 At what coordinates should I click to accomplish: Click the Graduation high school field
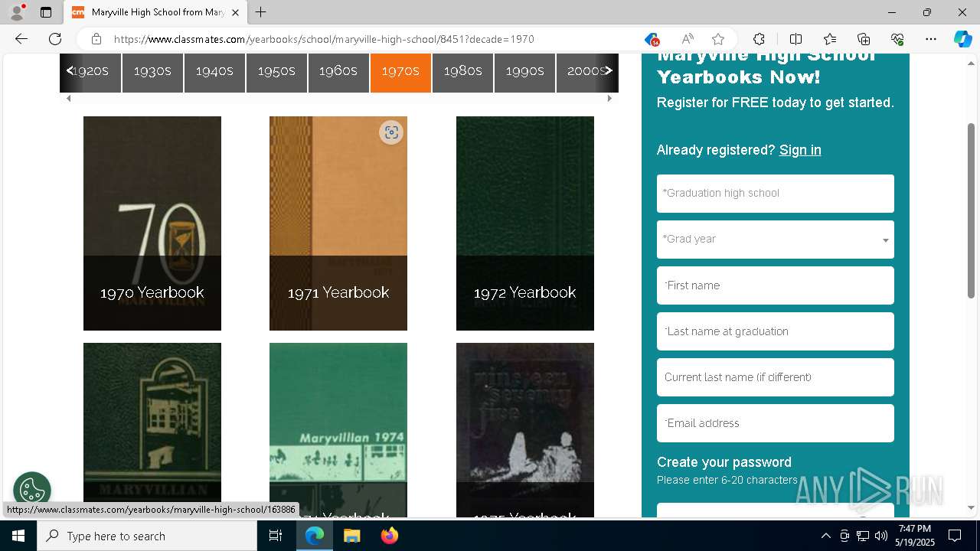tap(775, 194)
